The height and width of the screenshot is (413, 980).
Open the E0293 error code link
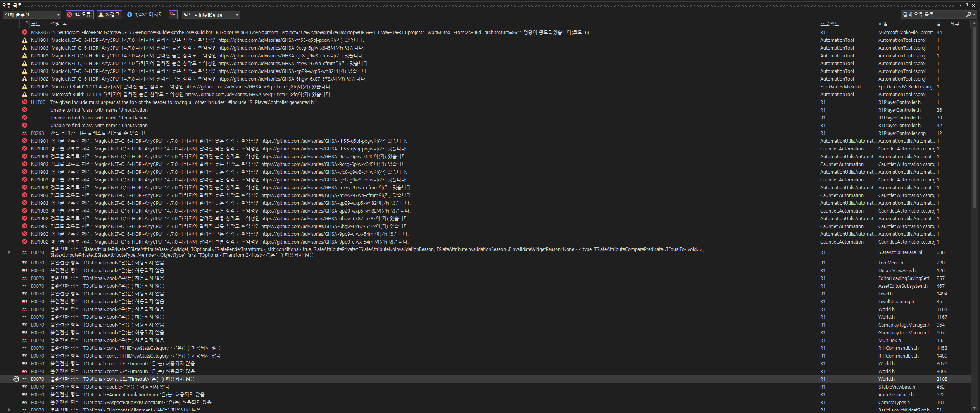coord(38,133)
